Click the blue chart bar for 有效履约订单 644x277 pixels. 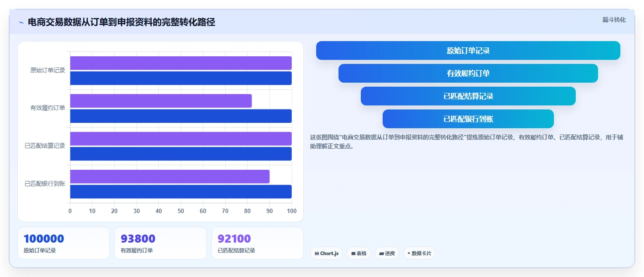(181, 116)
